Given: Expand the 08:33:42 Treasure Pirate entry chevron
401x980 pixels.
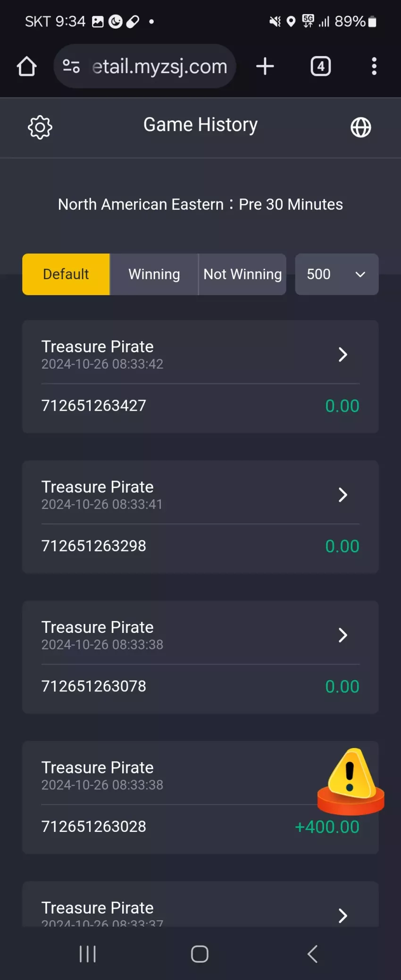Looking at the screenshot, I should point(343,355).
